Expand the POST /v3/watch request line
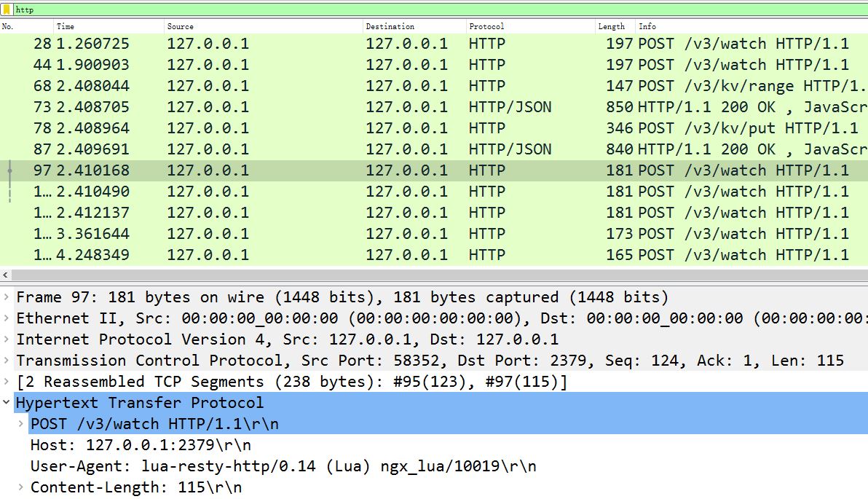 point(21,424)
